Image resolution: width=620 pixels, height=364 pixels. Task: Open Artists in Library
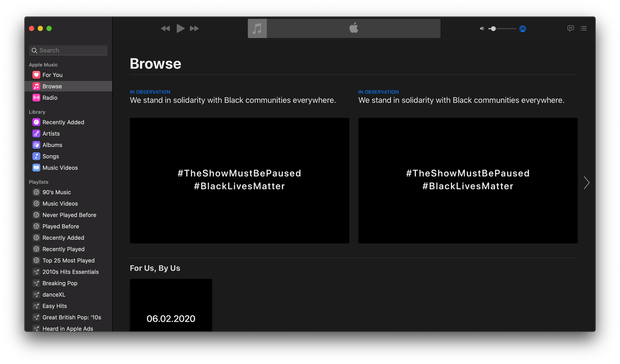click(x=68, y=133)
